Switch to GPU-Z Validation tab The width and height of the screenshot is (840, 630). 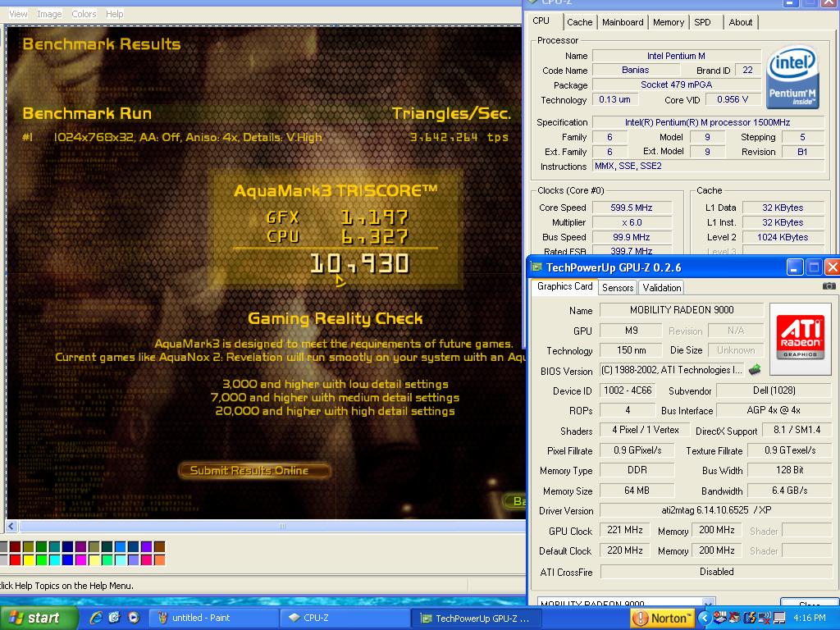[x=662, y=288]
